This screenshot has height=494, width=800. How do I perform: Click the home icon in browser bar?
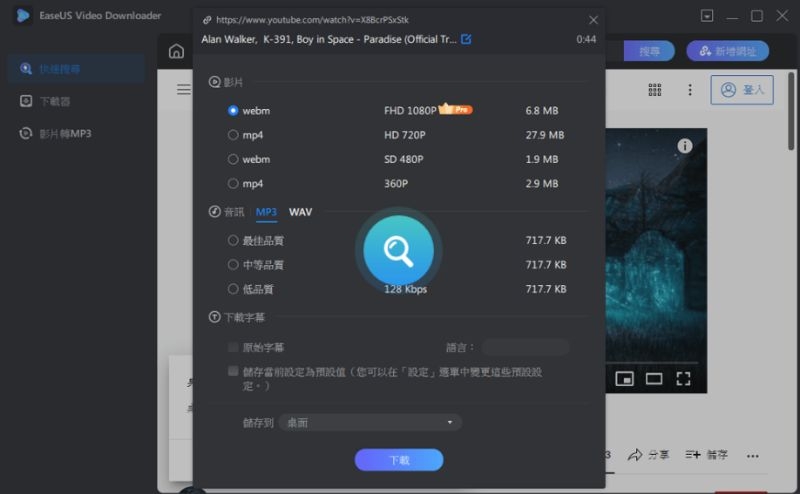tap(176, 51)
